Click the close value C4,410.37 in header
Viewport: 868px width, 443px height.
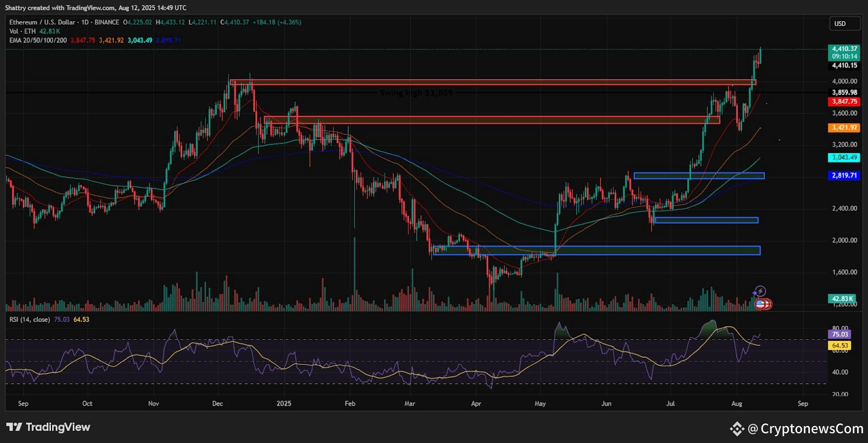[x=234, y=22]
